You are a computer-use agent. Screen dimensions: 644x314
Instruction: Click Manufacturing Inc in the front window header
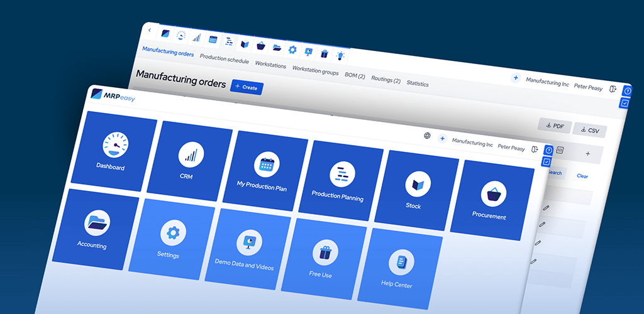pyautogui.click(x=472, y=143)
